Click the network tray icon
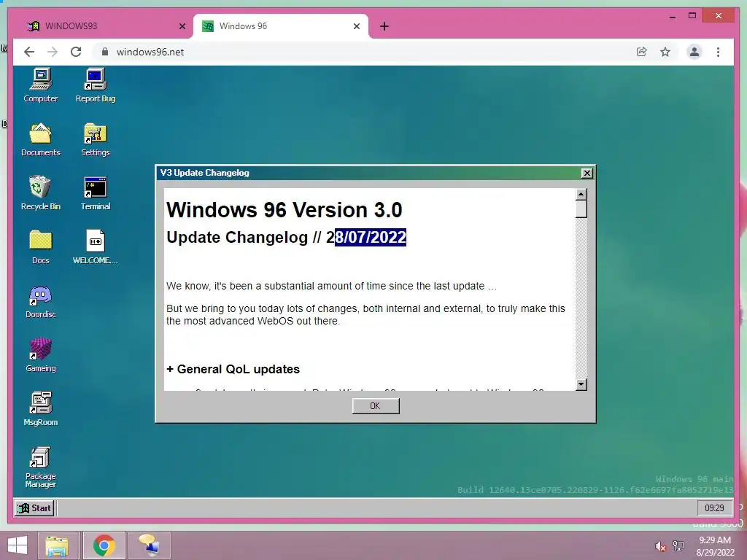The width and height of the screenshot is (747, 560). 678,545
